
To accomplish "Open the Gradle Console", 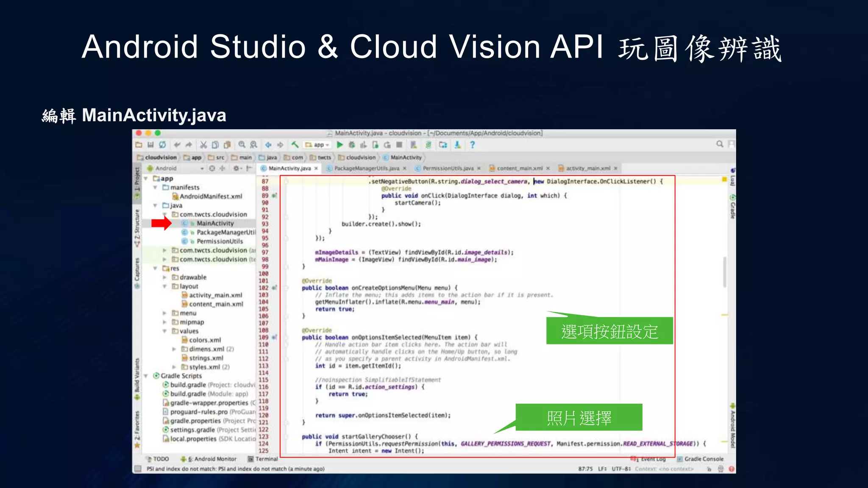I will coord(701,459).
